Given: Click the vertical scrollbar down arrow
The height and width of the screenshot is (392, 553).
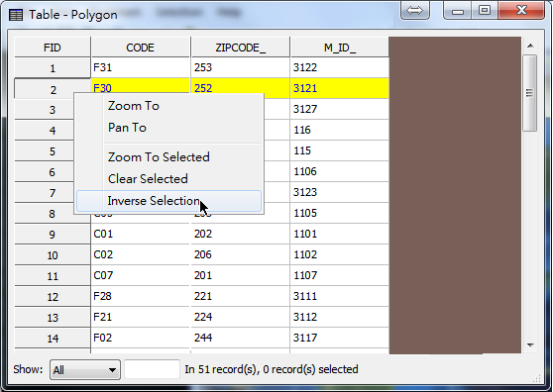Looking at the screenshot, I should tap(530, 345).
